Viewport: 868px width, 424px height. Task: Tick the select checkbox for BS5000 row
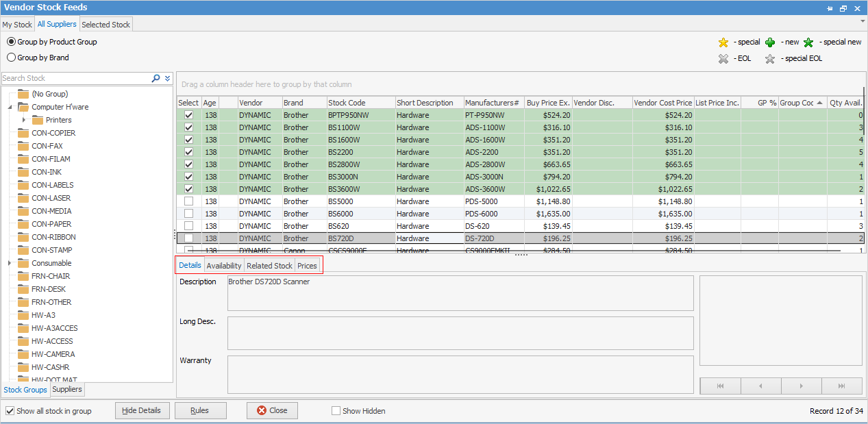click(x=188, y=201)
